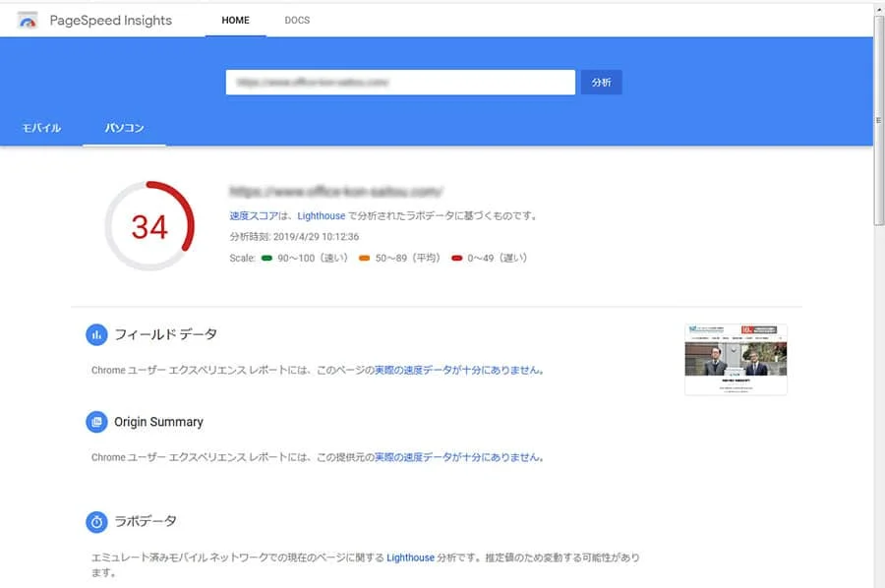Go to the HOME section
Viewport: 885px width, 588px height.
click(x=235, y=20)
